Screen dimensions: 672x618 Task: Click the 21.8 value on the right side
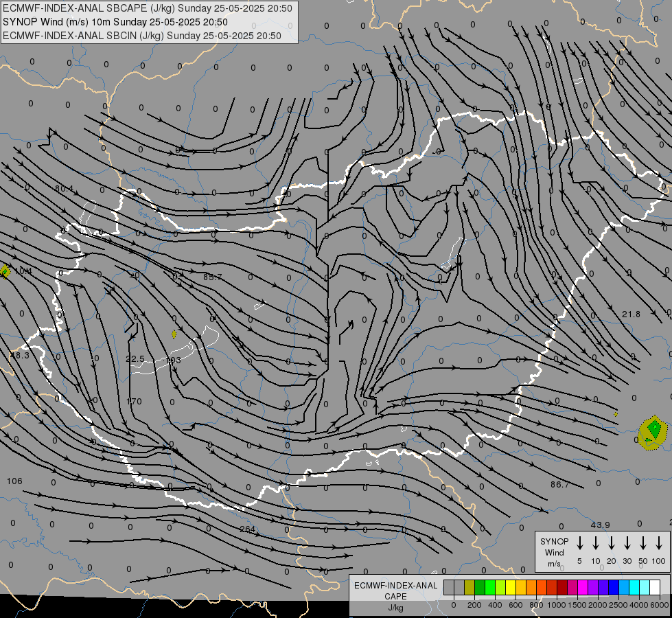point(631,314)
